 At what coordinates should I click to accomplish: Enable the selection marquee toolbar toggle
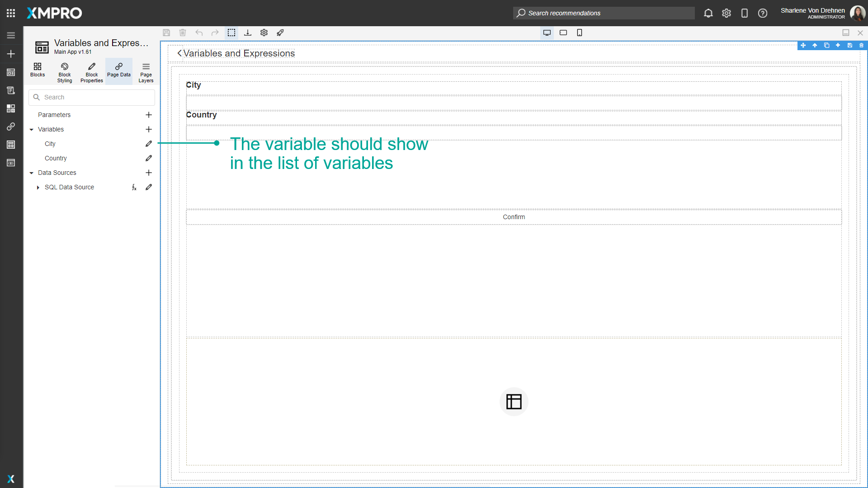pos(231,33)
